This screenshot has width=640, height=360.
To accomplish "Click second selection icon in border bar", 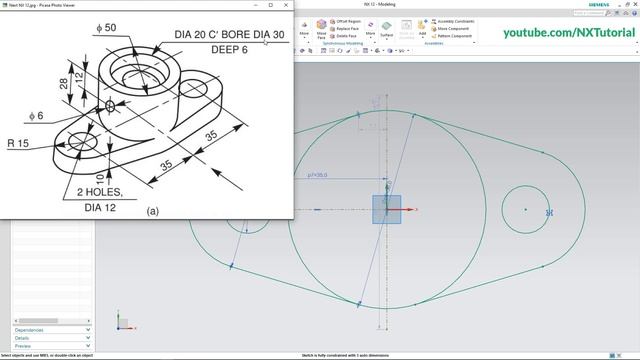I will pyautogui.click(x=310, y=51).
